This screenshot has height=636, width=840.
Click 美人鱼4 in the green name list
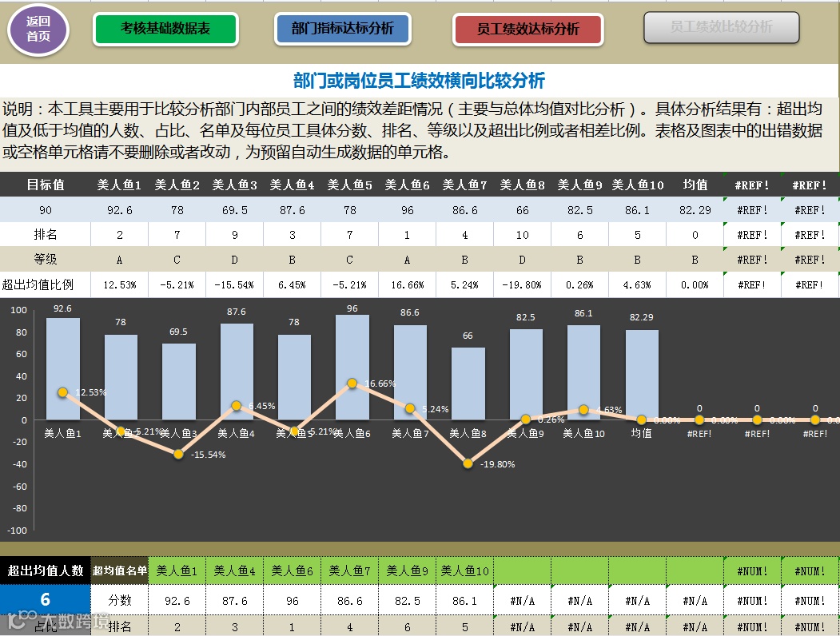[x=235, y=570]
